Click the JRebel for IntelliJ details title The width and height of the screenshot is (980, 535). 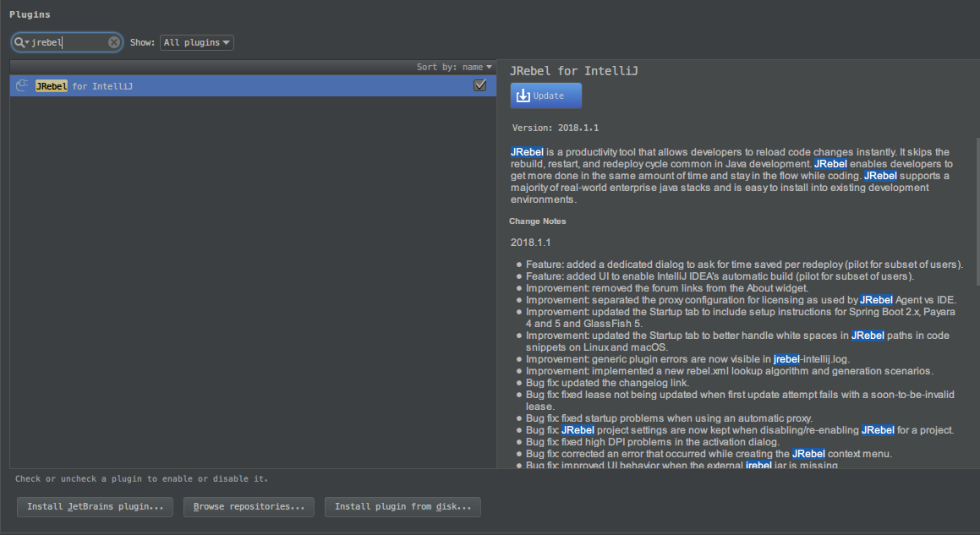pos(573,71)
